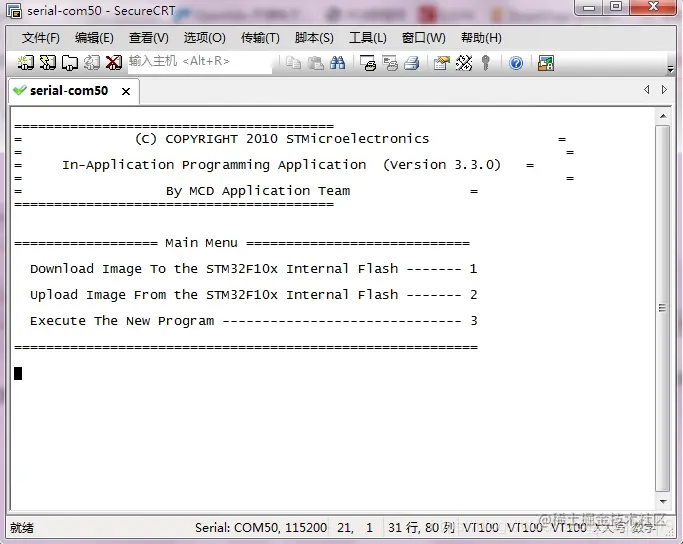The height and width of the screenshot is (544, 683).
Task: Maximize the SecureCRT window
Action: pos(615,7)
